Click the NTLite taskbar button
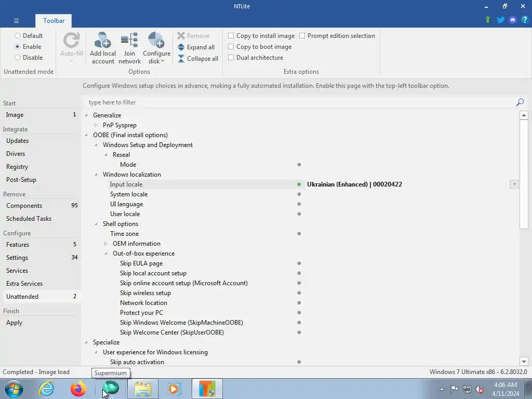This screenshot has height=399, width=532. [207, 389]
